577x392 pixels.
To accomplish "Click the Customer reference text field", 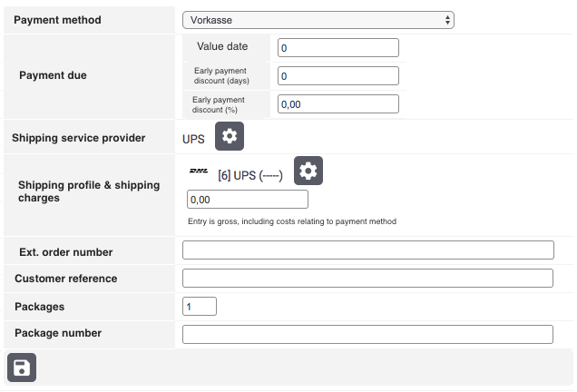I will 367,278.
